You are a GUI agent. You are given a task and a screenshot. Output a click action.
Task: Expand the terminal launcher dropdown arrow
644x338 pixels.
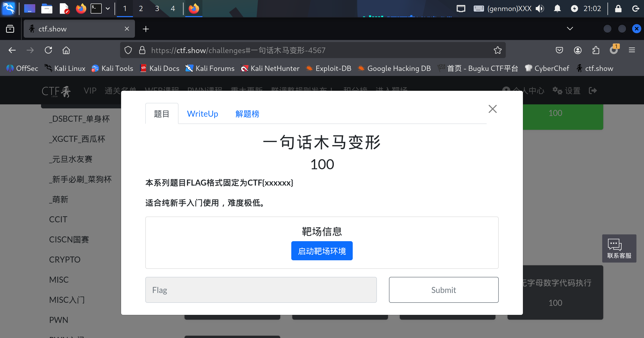[108, 9]
